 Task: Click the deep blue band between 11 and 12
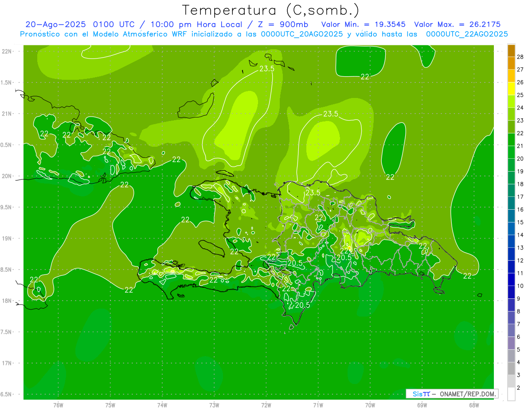pyautogui.click(x=511, y=267)
